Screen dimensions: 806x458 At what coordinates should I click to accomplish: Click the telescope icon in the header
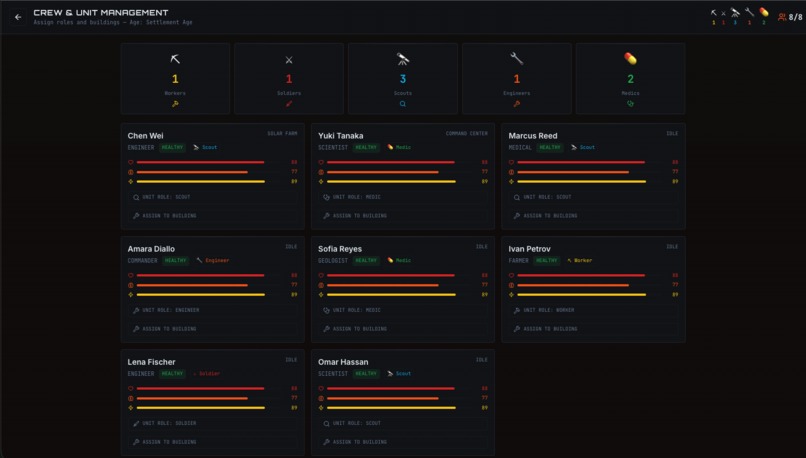pos(735,12)
